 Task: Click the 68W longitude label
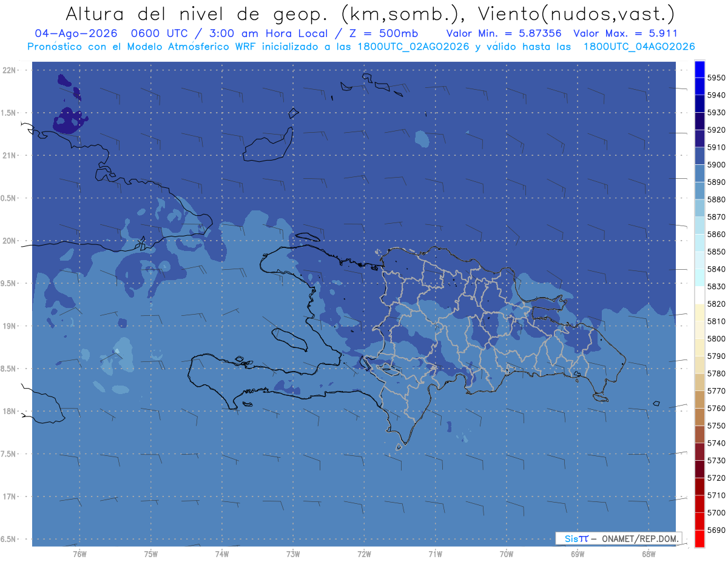[x=649, y=554]
